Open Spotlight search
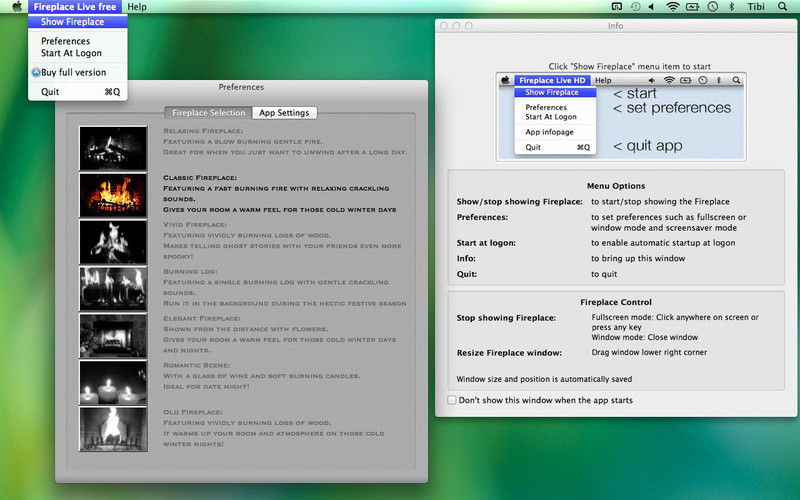The width and height of the screenshot is (800, 500). pyautogui.click(x=782, y=7)
